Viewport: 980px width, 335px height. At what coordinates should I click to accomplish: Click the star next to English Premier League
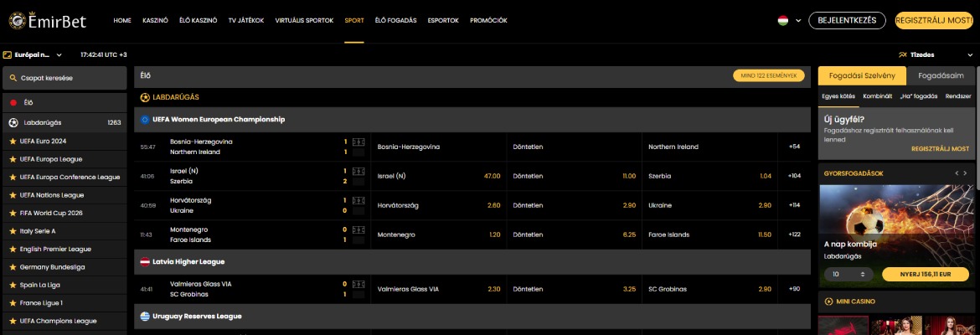(x=13, y=250)
